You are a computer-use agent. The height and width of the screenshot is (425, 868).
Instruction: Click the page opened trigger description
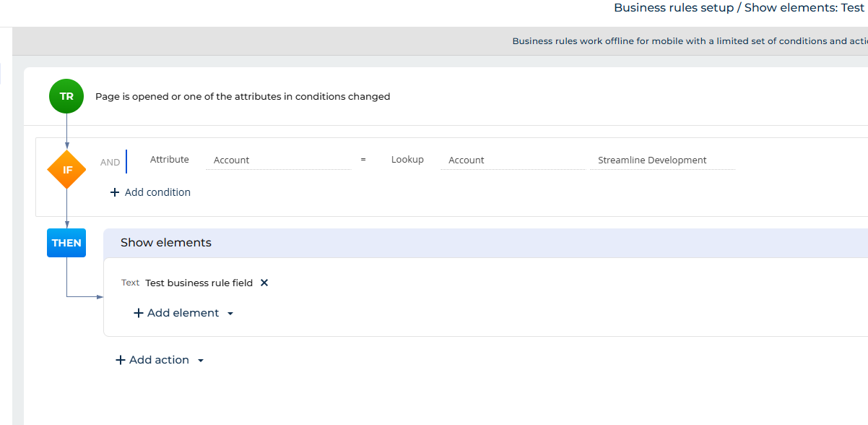243,96
